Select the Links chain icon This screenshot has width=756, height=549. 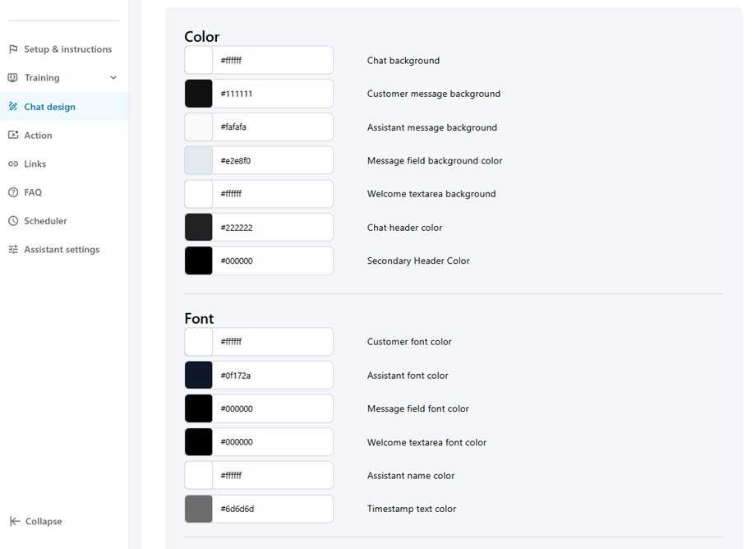12,164
